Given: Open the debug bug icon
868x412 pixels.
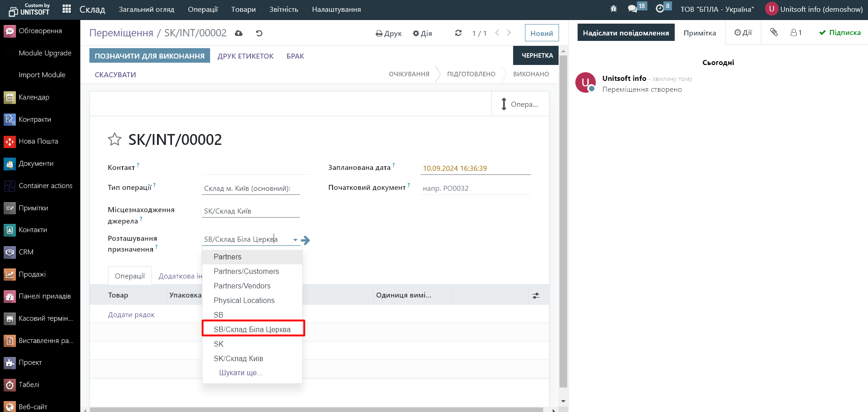Looking at the screenshot, I should click(x=613, y=9).
